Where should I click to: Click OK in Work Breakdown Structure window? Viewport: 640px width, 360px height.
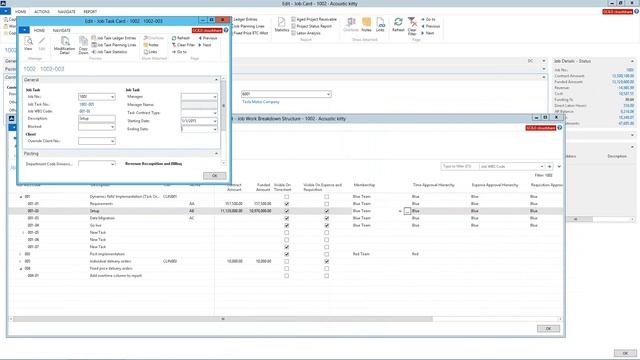coord(548,329)
